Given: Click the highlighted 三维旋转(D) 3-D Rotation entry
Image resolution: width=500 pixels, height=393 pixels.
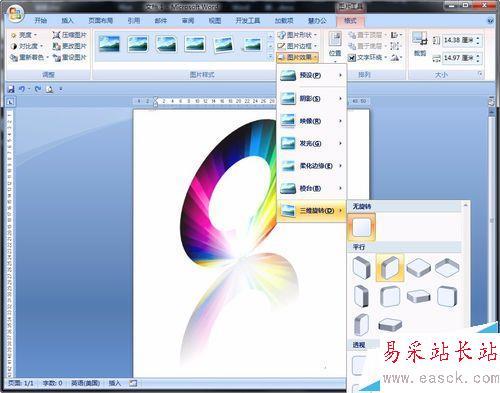Looking at the screenshot, I should (x=312, y=211).
